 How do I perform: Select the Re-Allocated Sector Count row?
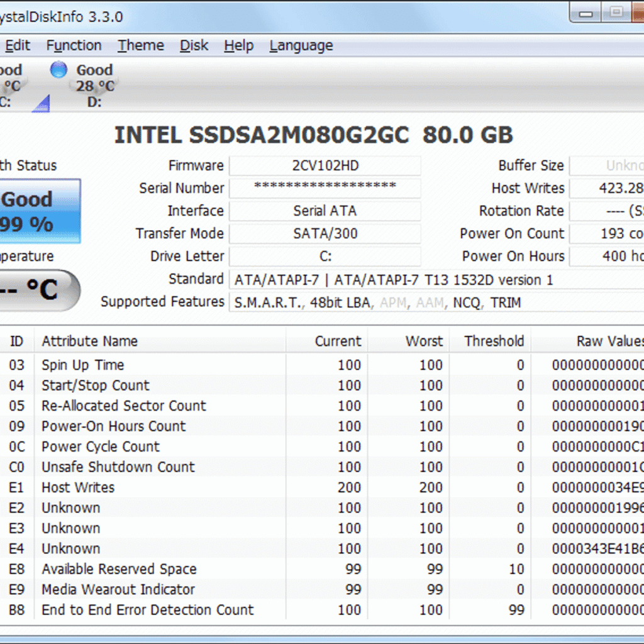tap(123, 406)
